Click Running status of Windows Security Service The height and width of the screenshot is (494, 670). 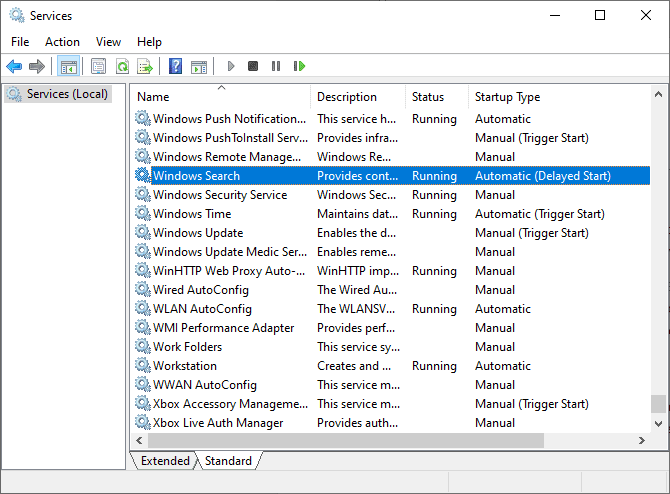(434, 195)
